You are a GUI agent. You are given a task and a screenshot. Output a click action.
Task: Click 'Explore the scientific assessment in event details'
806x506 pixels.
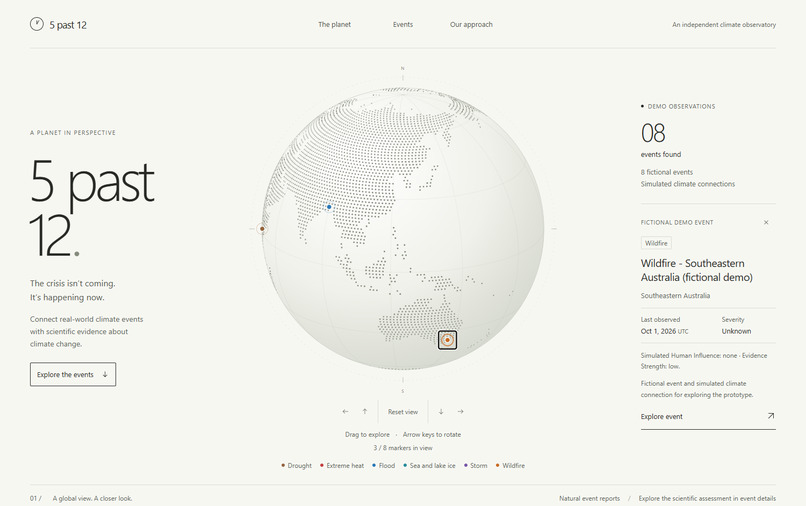click(x=707, y=498)
